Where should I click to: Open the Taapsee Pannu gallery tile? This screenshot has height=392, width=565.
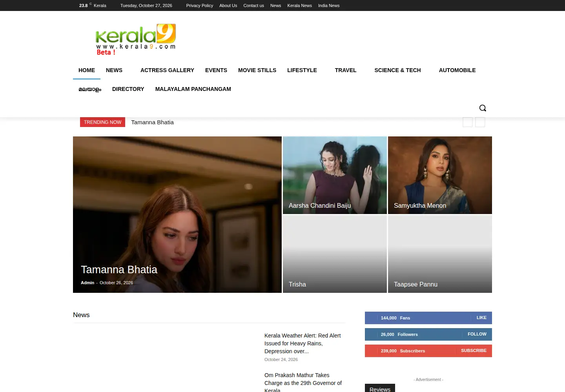point(440,254)
